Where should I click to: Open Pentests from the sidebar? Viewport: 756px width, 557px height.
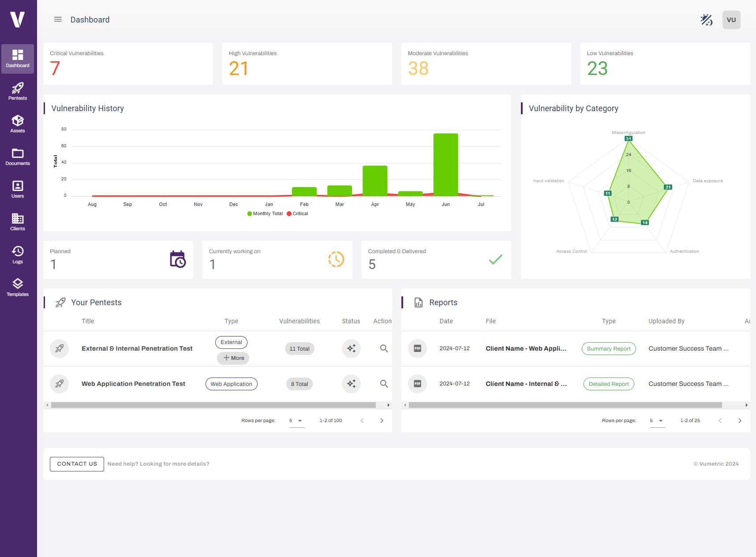pyautogui.click(x=18, y=91)
